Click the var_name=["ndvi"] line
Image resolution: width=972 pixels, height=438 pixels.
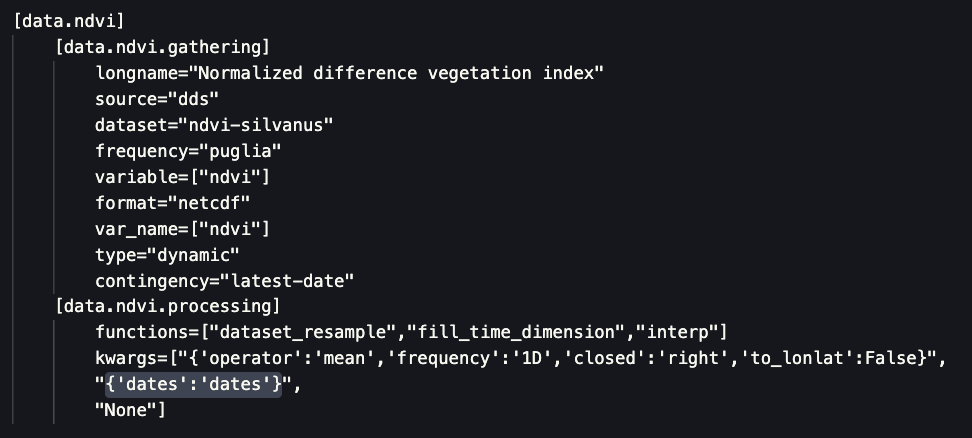tap(183, 228)
